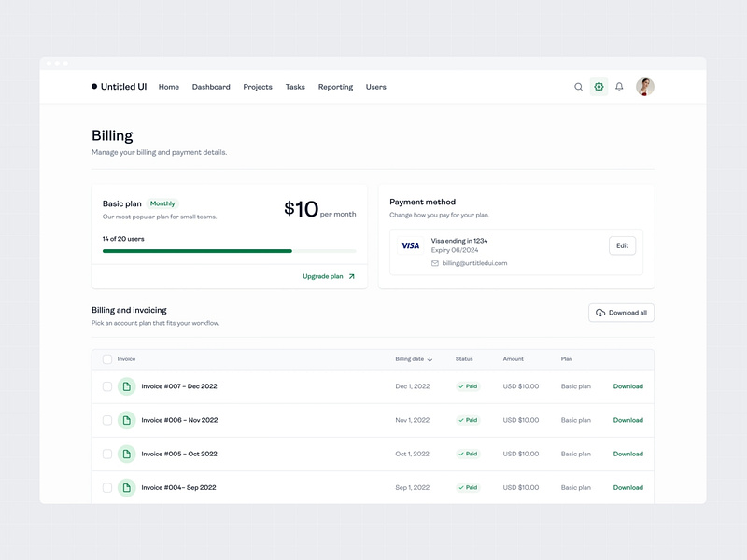The image size is (747, 560).
Task: Click file icon for Invoice #006
Action: (127, 420)
